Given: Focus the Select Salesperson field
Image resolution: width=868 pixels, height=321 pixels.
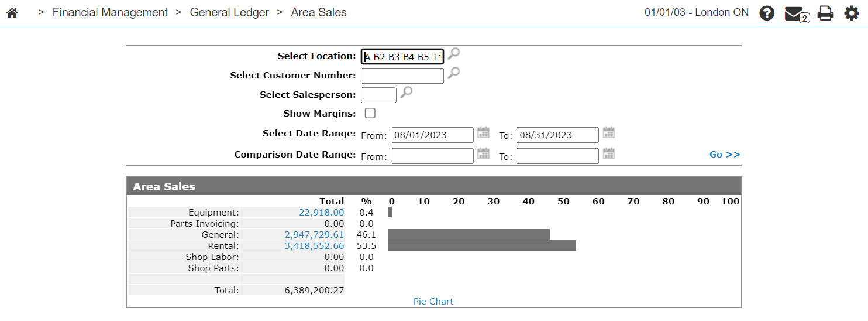Looking at the screenshot, I should click(378, 95).
